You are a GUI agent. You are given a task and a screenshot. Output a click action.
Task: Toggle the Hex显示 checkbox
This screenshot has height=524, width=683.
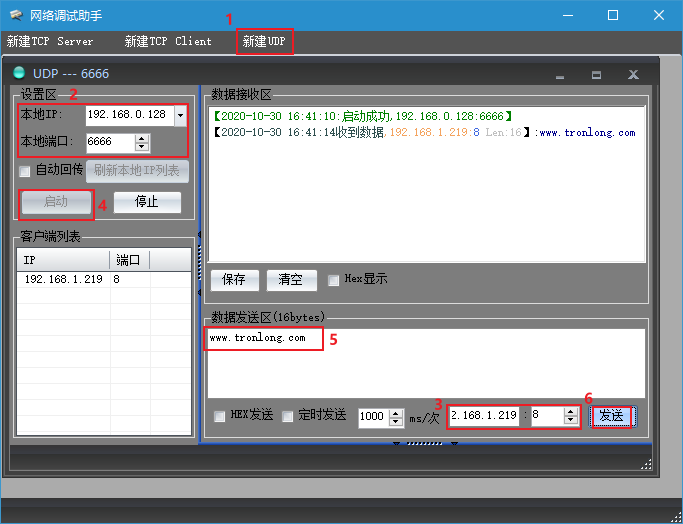[x=333, y=280]
